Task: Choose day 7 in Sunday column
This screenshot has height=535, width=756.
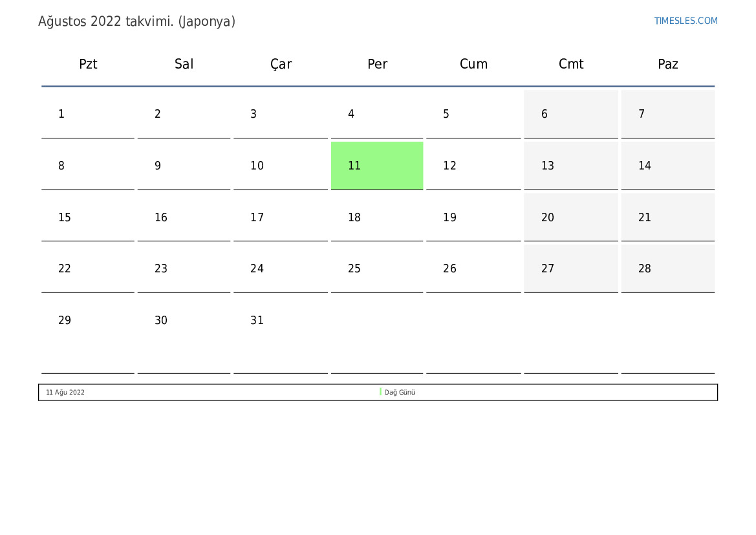Action: (667, 114)
